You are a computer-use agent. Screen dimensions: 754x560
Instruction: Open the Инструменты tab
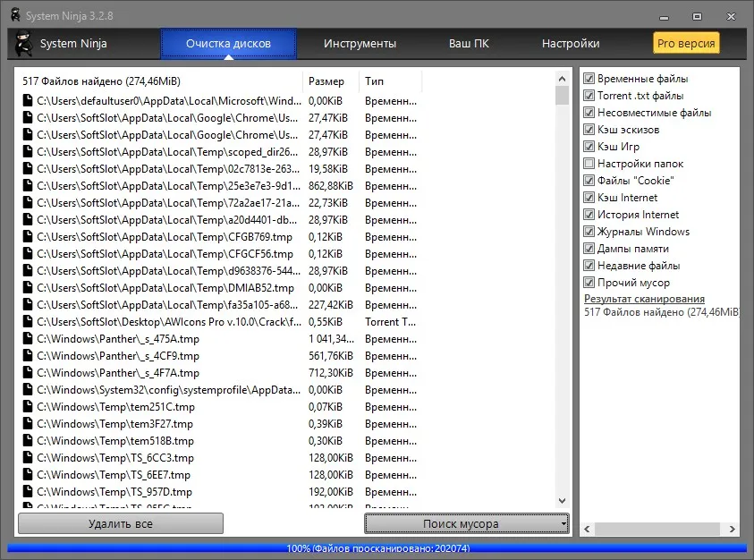pyautogui.click(x=360, y=43)
